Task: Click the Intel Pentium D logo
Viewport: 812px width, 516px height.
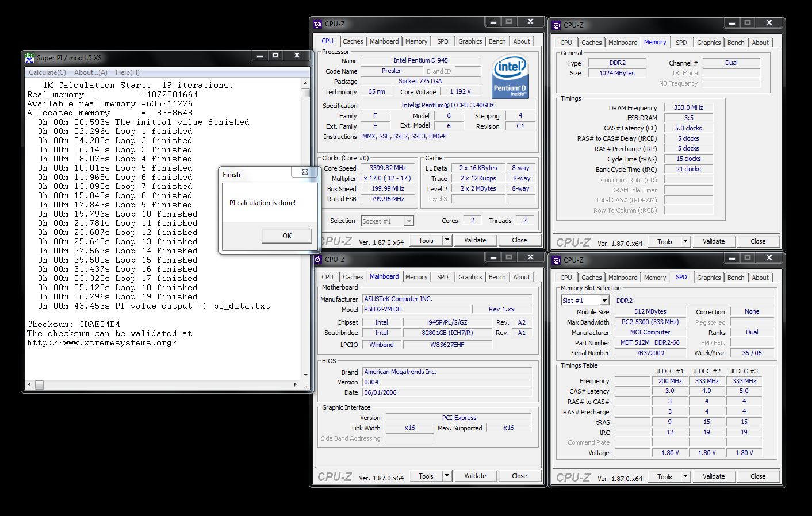Action: click(510, 77)
